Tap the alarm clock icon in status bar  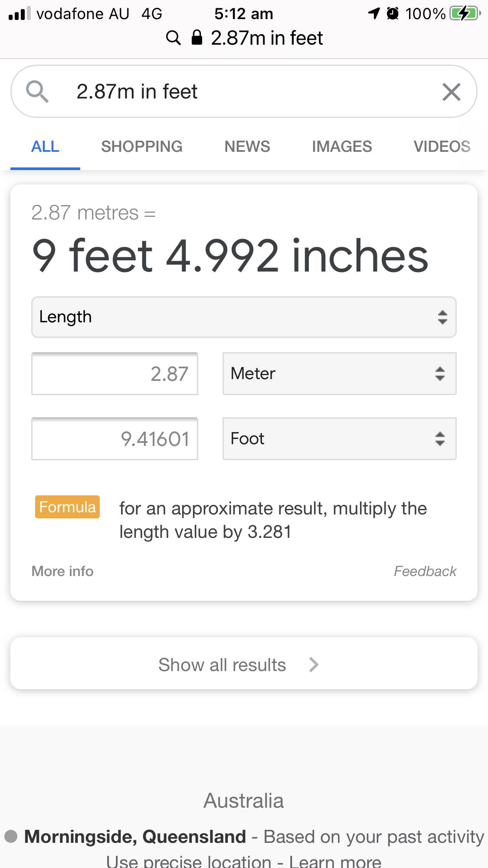(x=393, y=13)
